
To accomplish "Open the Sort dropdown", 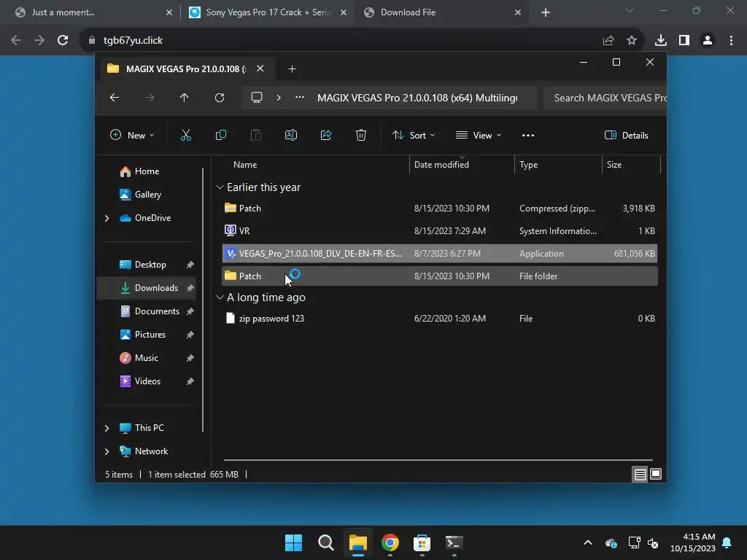I will coord(414,135).
